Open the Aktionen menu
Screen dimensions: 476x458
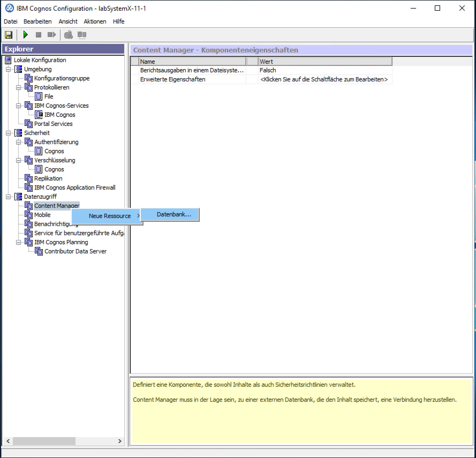(95, 21)
